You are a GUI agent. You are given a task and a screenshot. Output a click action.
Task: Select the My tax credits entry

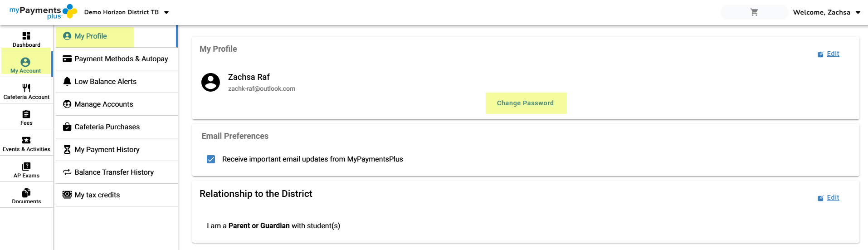coord(97,195)
